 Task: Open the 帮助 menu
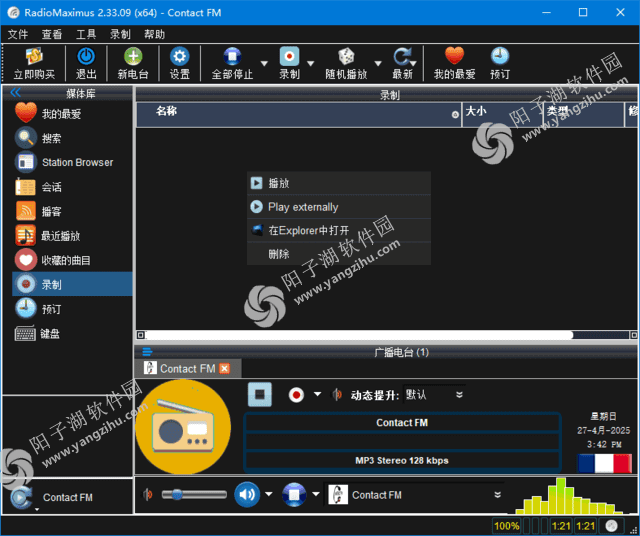tap(154, 34)
